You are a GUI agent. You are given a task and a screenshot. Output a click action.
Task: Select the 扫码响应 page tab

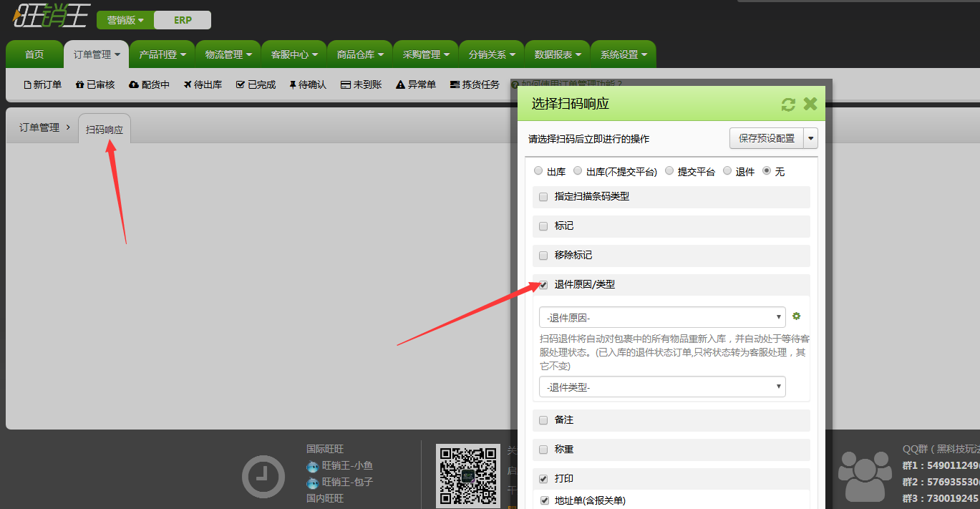point(105,130)
